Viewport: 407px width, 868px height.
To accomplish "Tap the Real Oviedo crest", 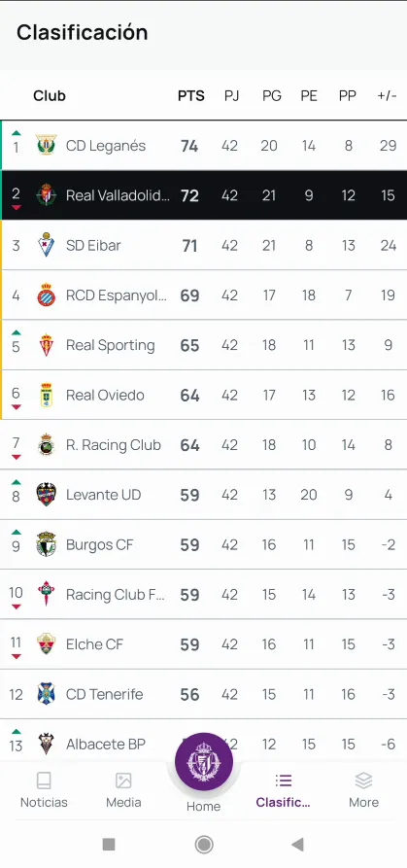I will tap(46, 395).
